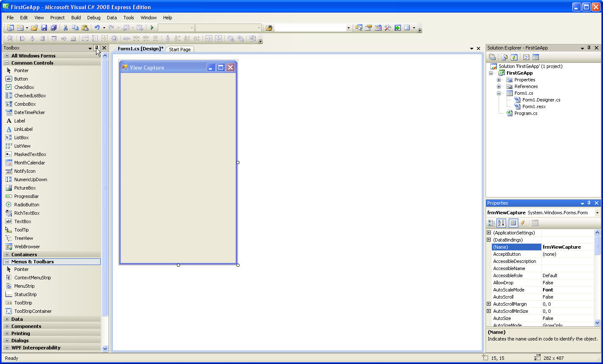Open the Project menu
Image resolution: width=603 pixels, height=364 pixels.
point(57,18)
